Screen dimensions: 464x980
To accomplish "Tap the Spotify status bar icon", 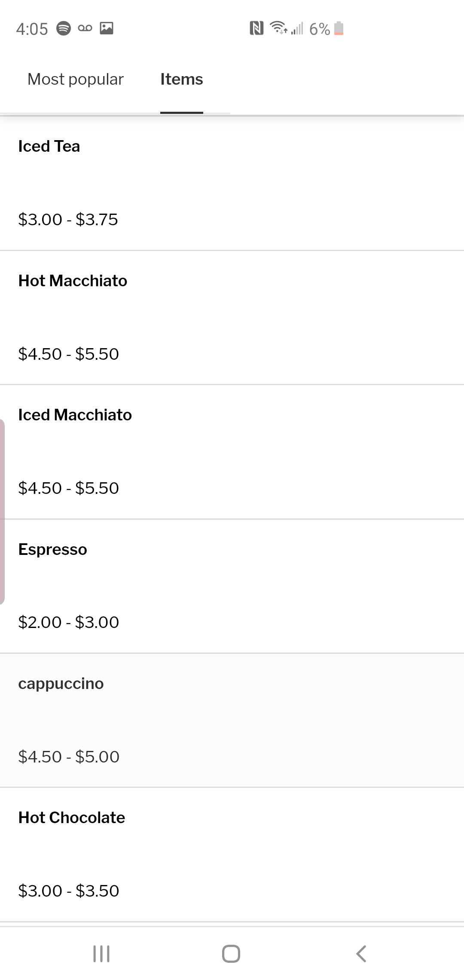I will pyautogui.click(x=64, y=28).
